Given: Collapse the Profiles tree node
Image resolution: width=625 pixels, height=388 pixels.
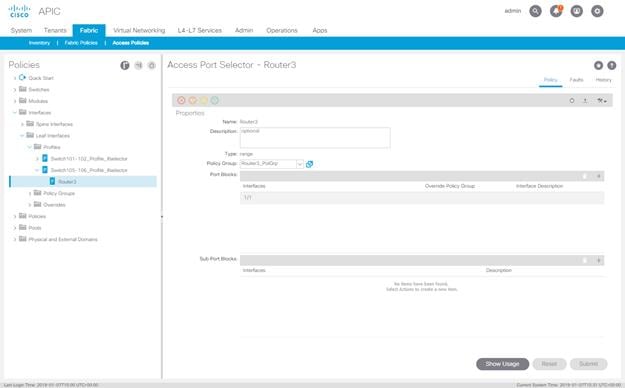Looking at the screenshot, I should (29, 147).
